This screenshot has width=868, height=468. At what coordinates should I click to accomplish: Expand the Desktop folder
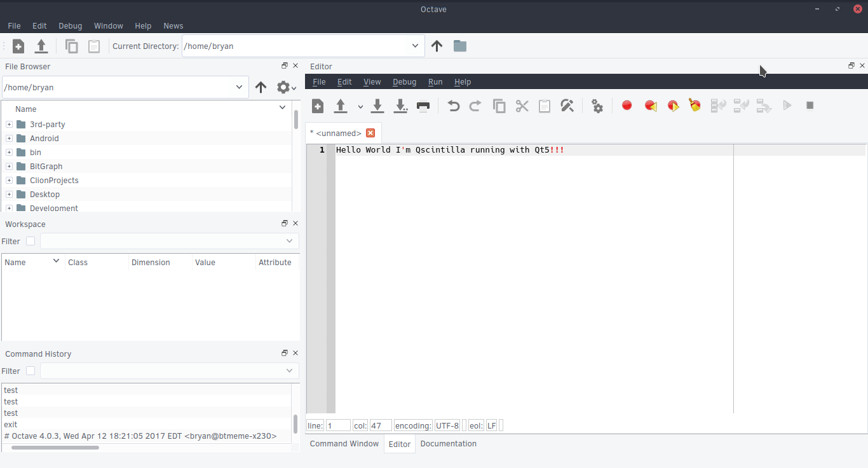[x=9, y=195]
